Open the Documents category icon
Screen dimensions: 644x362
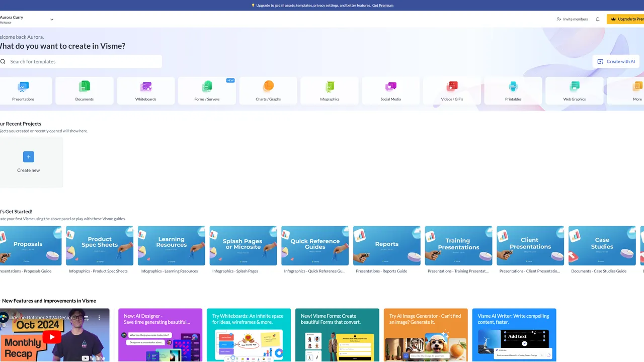[x=85, y=86]
